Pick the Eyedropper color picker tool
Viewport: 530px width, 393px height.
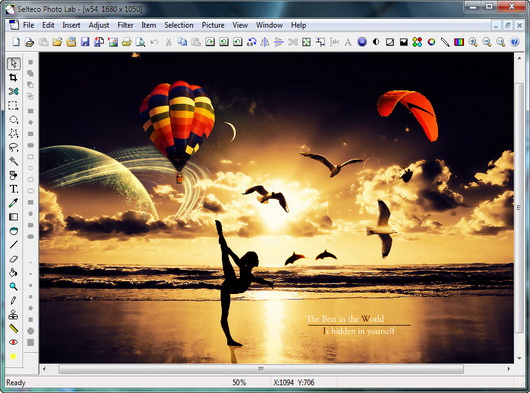coord(13,203)
